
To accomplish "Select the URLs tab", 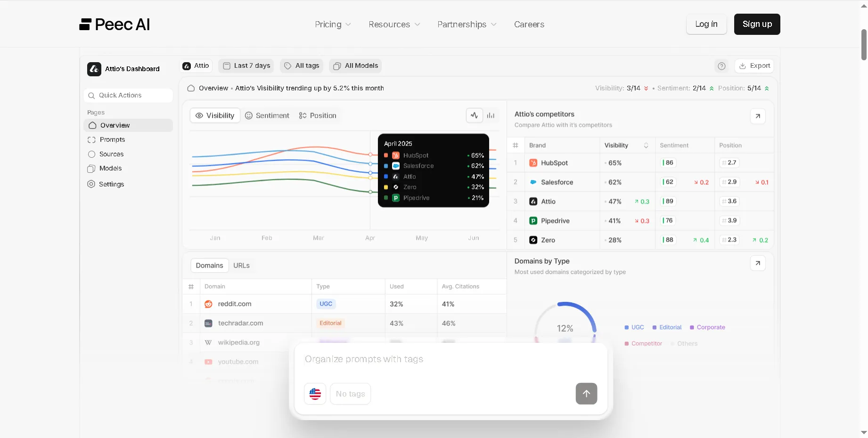I will click(242, 266).
